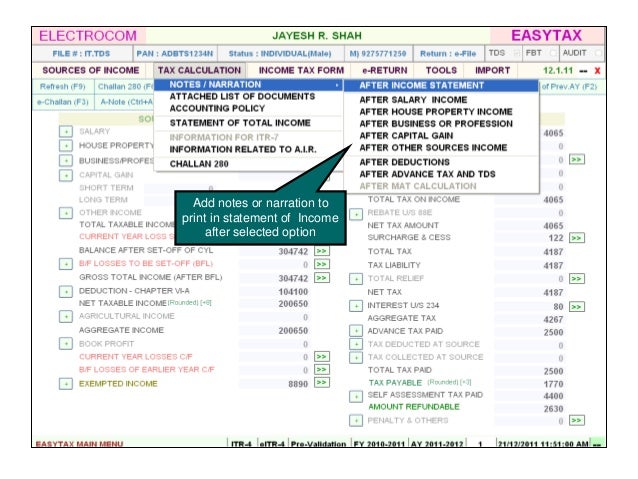The width and height of the screenshot is (638, 479).
Task: Click the Return : e-File field
Action: (x=448, y=53)
